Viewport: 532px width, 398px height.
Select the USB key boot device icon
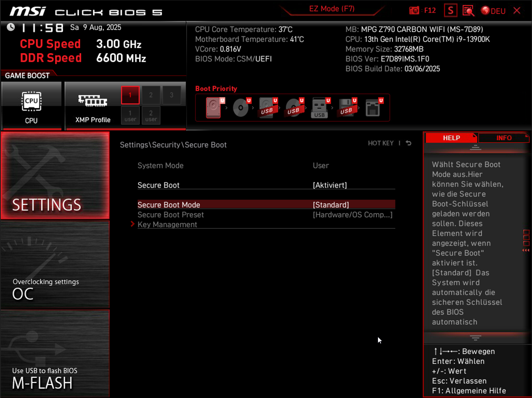(x=320, y=107)
